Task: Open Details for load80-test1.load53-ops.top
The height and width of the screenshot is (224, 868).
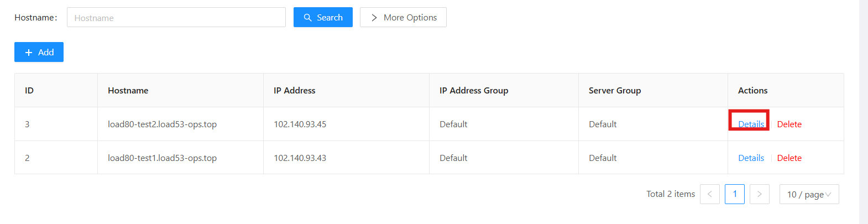Action: click(x=751, y=158)
